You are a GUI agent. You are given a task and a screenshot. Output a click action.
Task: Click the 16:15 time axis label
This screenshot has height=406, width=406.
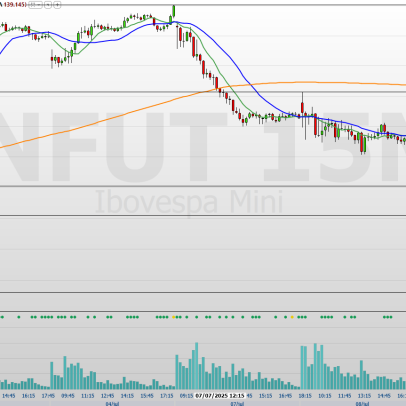point(29,396)
